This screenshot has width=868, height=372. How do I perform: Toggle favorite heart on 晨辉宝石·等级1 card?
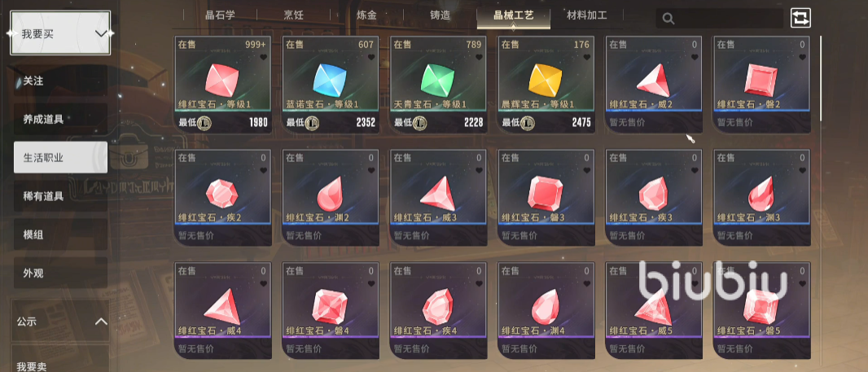pos(587,56)
